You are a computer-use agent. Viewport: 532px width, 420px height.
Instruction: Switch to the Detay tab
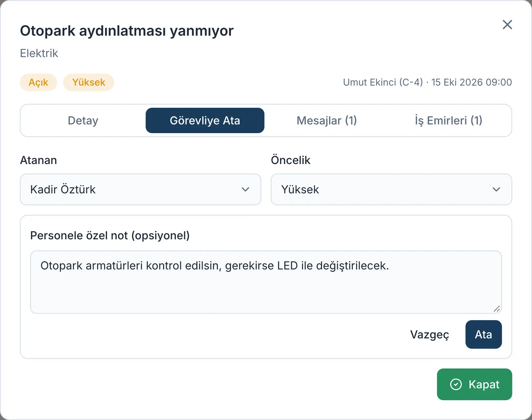pos(83,120)
